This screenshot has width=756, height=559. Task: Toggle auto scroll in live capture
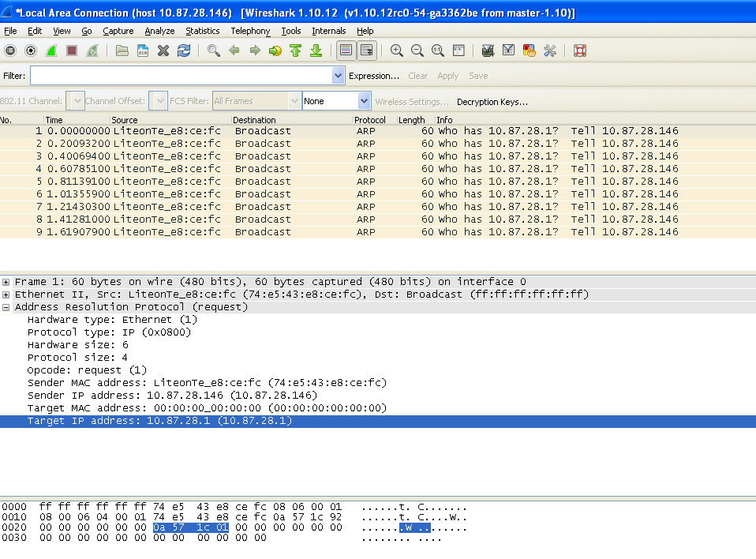(367, 51)
